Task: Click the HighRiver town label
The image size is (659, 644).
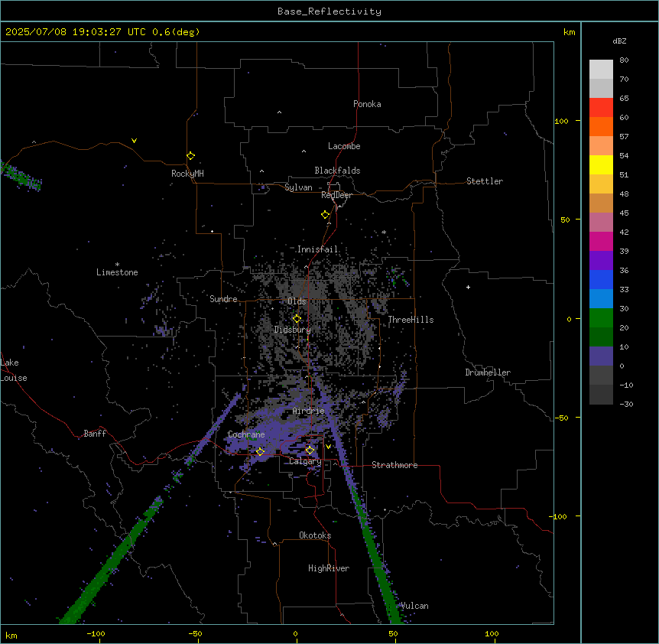Action: (x=329, y=568)
